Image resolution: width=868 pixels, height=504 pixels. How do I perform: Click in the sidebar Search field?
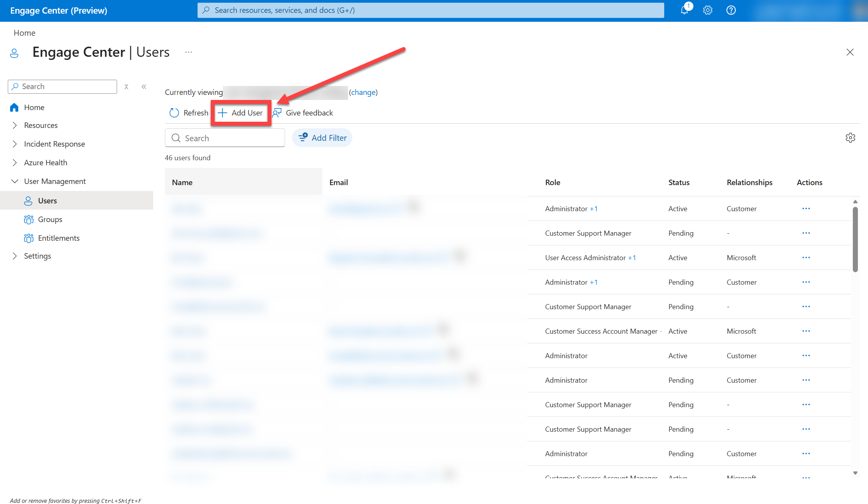click(x=62, y=87)
